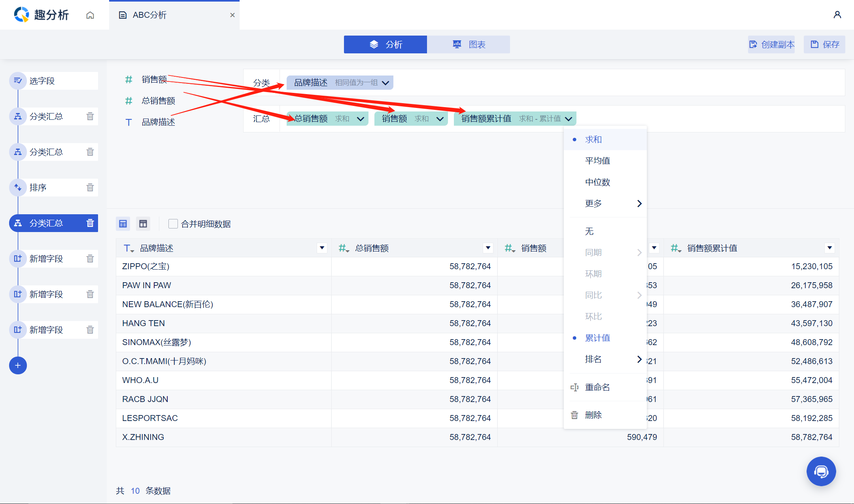Click the 保存 button

pos(825,44)
